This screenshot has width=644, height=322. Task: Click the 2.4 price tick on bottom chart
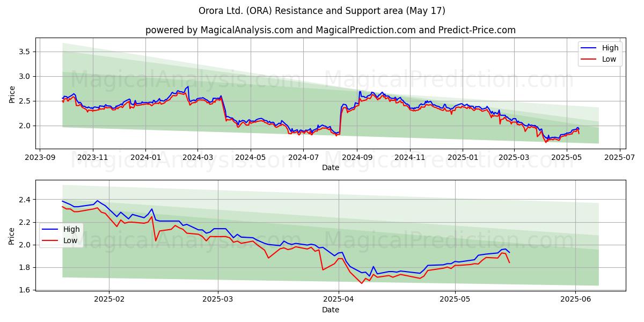coord(25,200)
